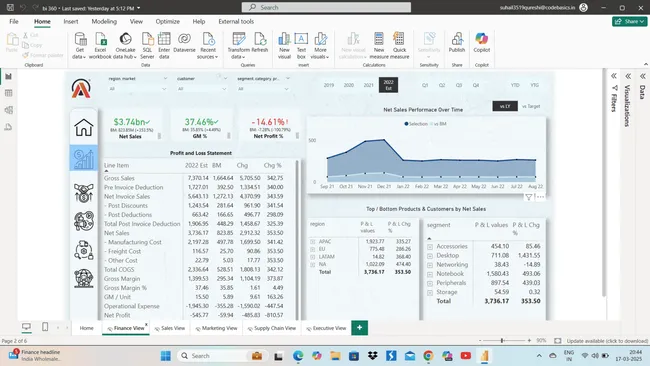Screen dimensions: 650x366
Task: Open the External tools tab
Action: [236, 22]
